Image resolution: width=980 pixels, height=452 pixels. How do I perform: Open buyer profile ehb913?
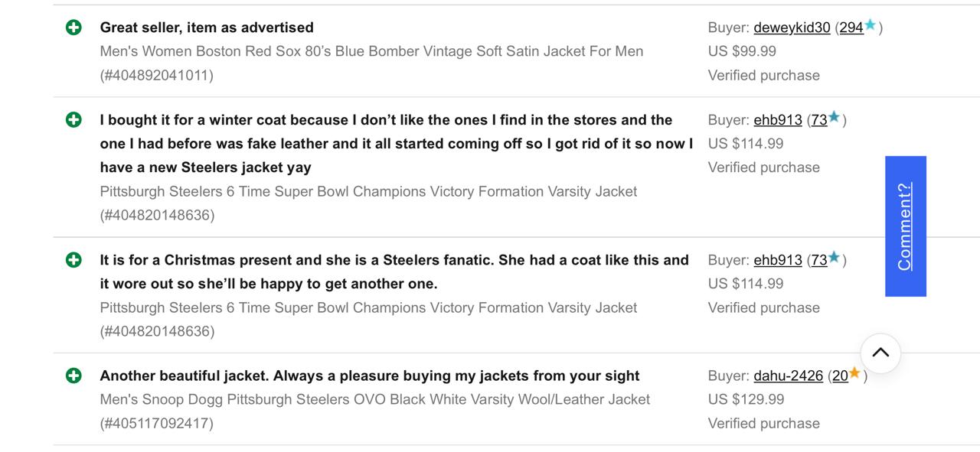(x=777, y=119)
